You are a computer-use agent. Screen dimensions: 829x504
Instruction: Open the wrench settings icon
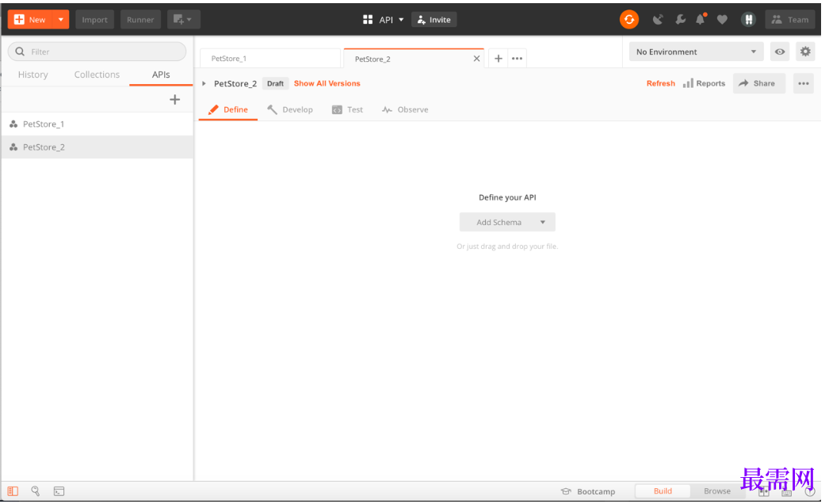pyautogui.click(x=681, y=20)
